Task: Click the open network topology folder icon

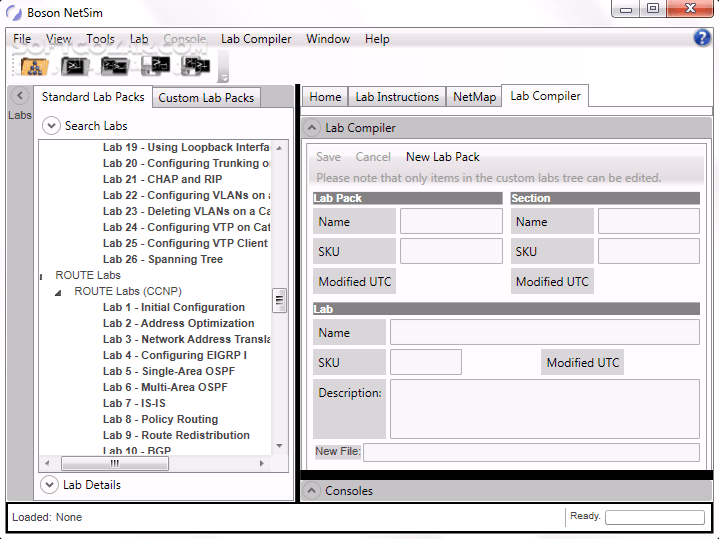Action: point(34,67)
